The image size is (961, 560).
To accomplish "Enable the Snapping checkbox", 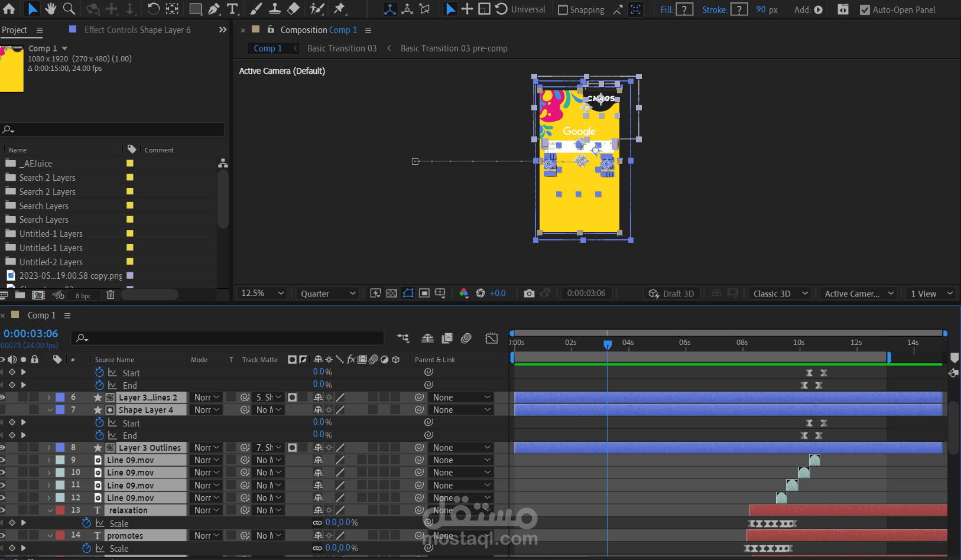I will [x=563, y=9].
